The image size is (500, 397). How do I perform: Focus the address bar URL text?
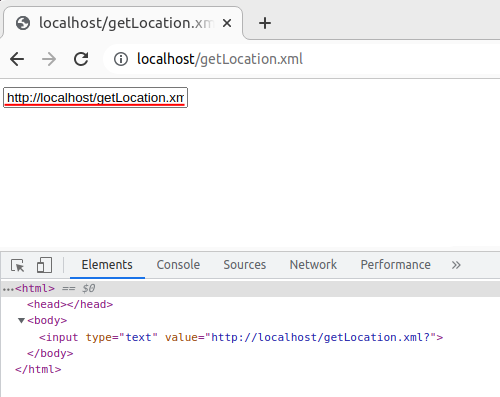tap(220, 59)
